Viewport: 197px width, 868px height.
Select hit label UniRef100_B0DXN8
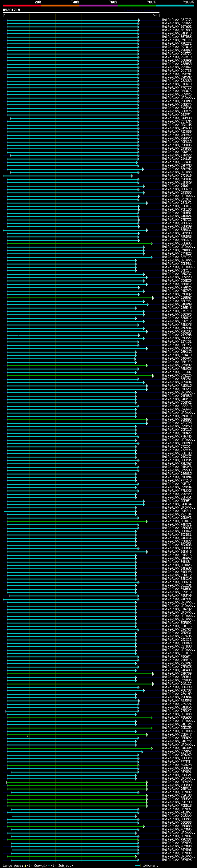[x=177, y=443]
